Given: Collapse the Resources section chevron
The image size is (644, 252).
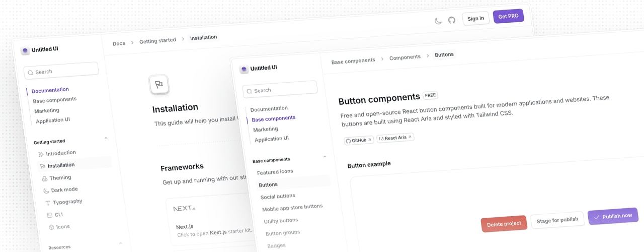Looking at the screenshot, I should (x=120, y=243).
